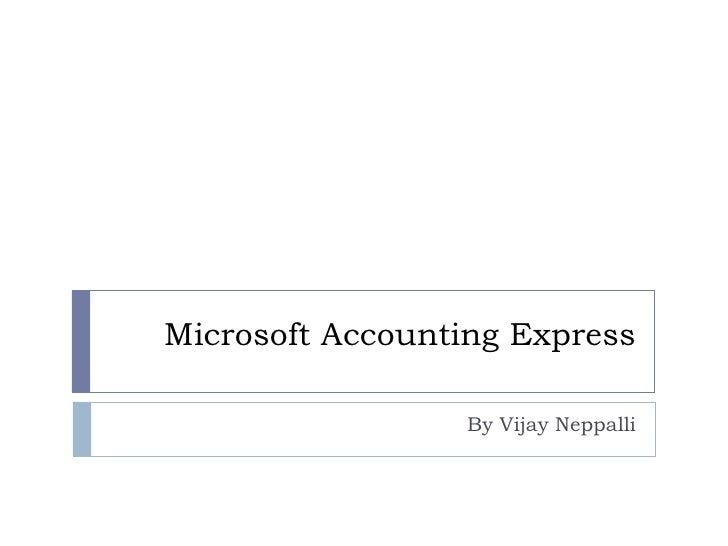Click the 'Microsoft Accounting Express' title text
This screenshot has width=728, height=546.
tap(400, 335)
